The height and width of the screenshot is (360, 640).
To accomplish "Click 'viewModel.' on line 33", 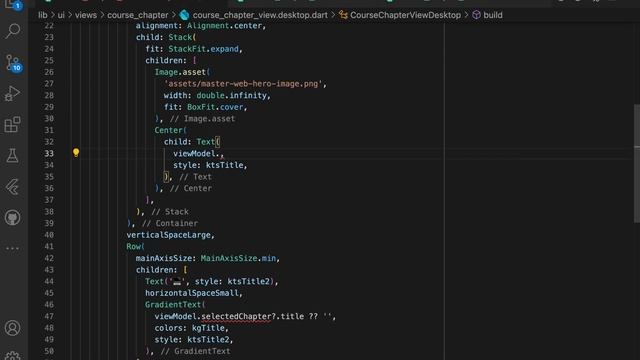I will (196, 153).
